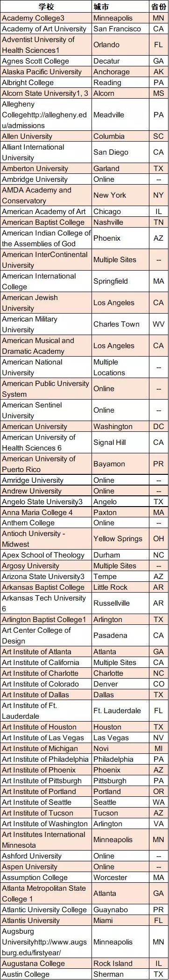Screen dimensions: 169x980
Task: Select the Alaska Pacific University cell
Action: click(x=46, y=72)
